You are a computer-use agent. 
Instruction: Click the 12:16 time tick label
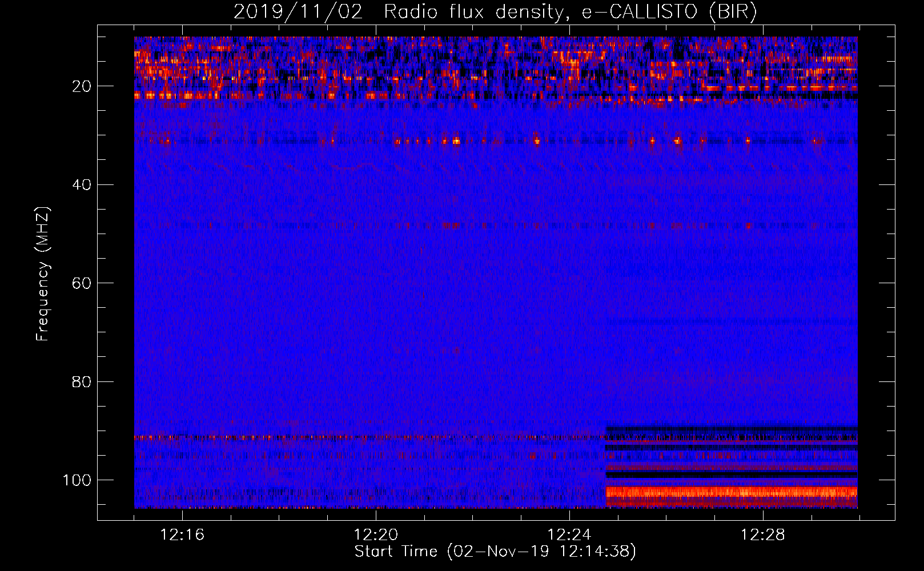click(x=182, y=534)
